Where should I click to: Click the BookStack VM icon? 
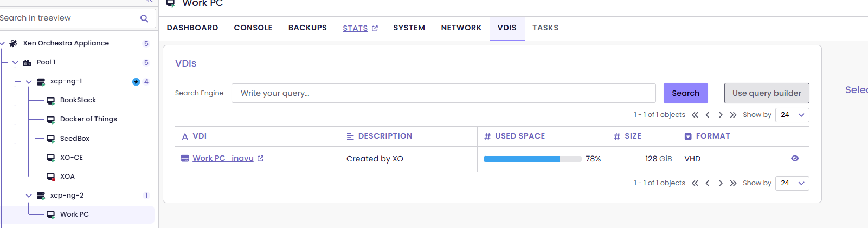(x=50, y=101)
